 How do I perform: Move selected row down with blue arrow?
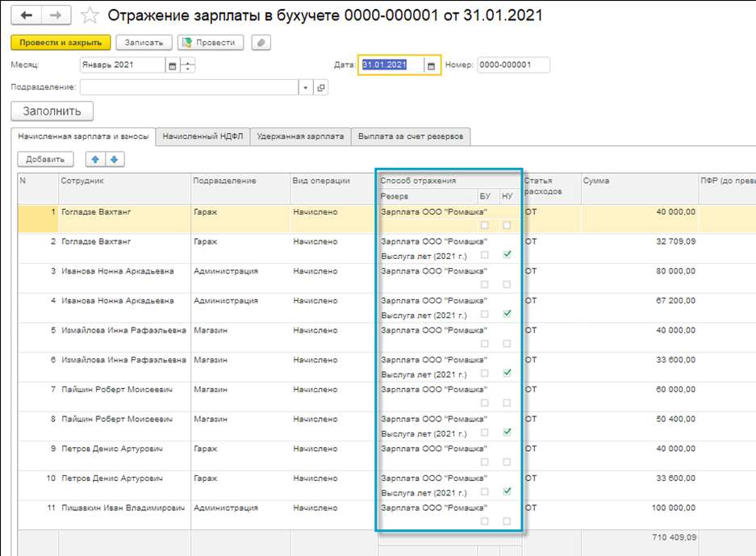pos(115,159)
